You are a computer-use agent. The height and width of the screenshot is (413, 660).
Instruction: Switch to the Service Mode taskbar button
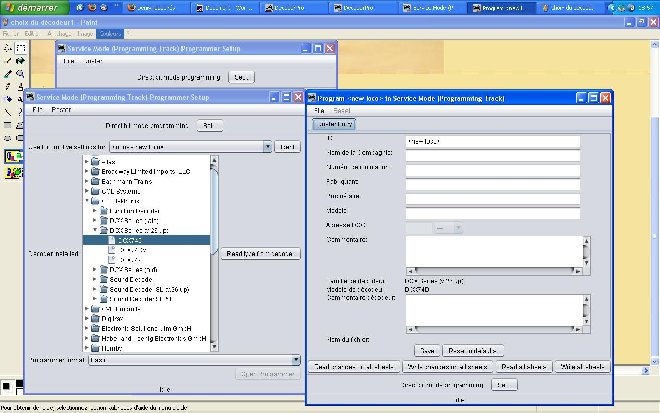point(431,8)
